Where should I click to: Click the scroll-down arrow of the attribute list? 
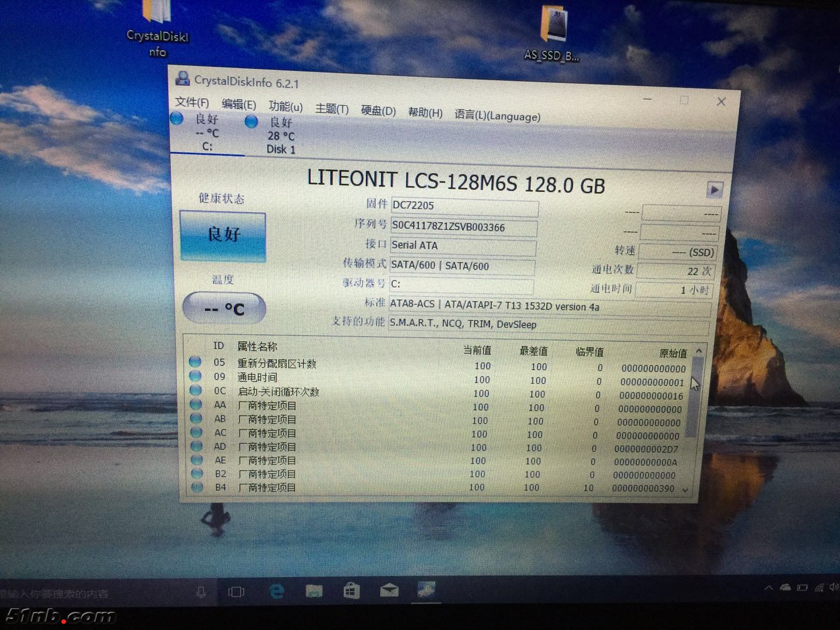[x=685, y=490]
